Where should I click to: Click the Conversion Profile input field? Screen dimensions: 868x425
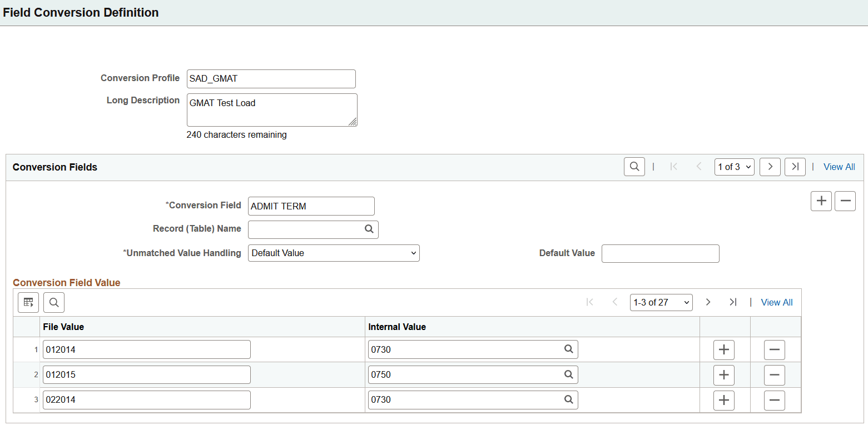(x=271, y=79)
